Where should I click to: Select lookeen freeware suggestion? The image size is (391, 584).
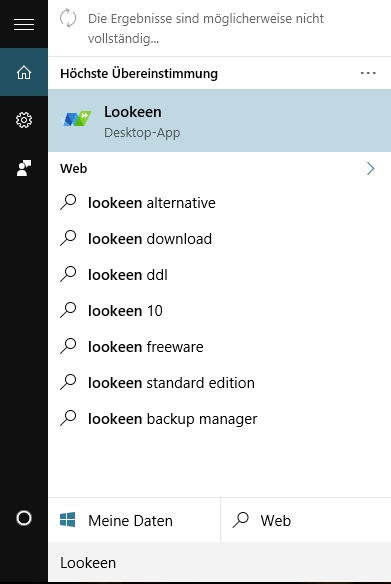[220, 347]
